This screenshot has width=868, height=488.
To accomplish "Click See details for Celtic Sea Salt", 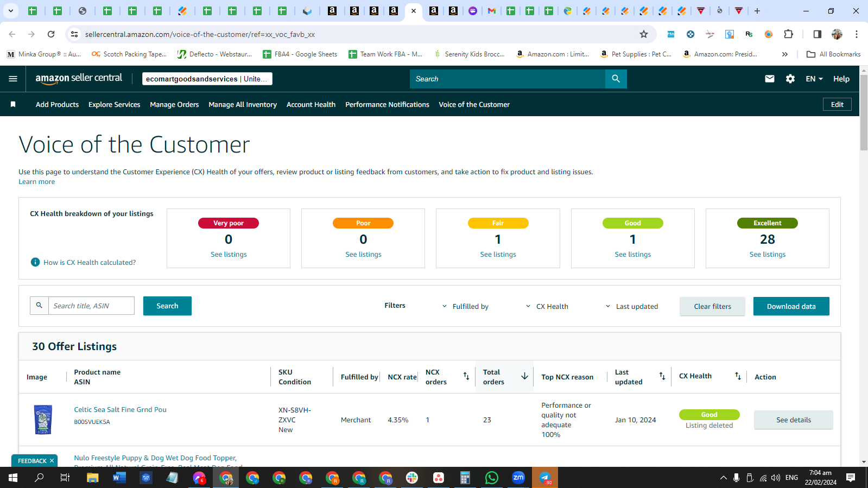I will [793, 420].
